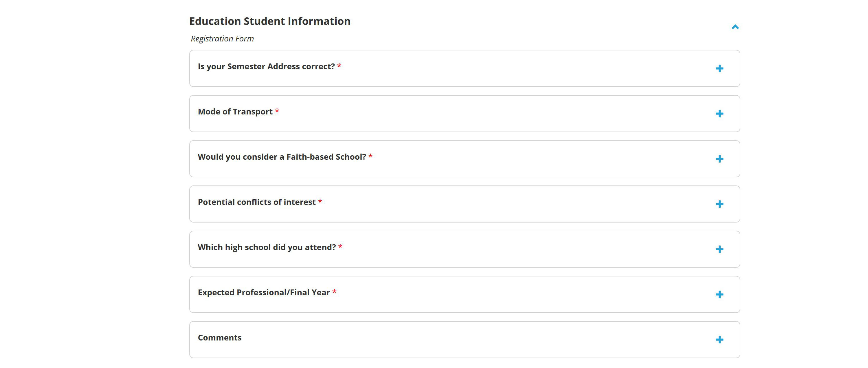This screenshot has height=368, width=868.
Task: Open Faith-based School question via plus icon
Action: point(720,159)
